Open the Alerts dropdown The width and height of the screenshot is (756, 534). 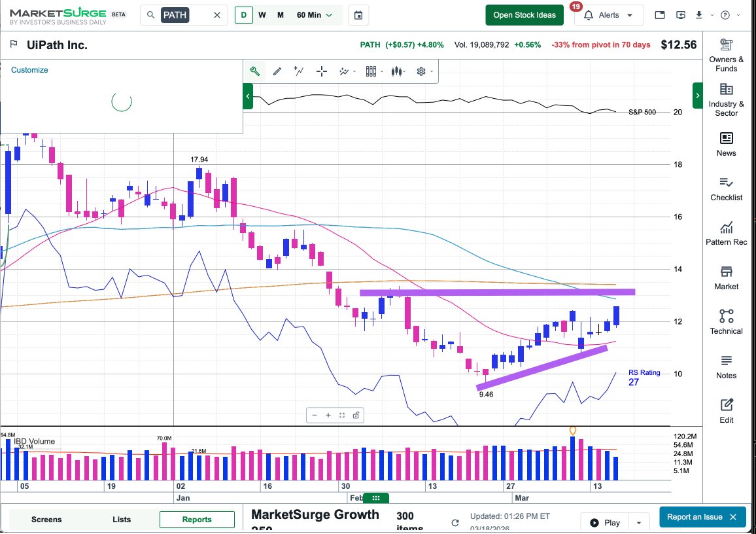click(608, 15)
